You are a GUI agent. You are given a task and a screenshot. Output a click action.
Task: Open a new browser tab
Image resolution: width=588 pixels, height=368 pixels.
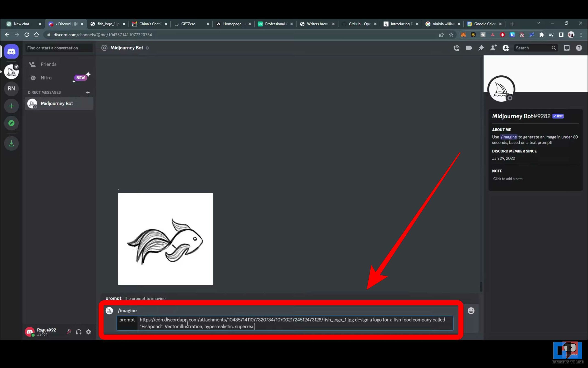[512, 24]
